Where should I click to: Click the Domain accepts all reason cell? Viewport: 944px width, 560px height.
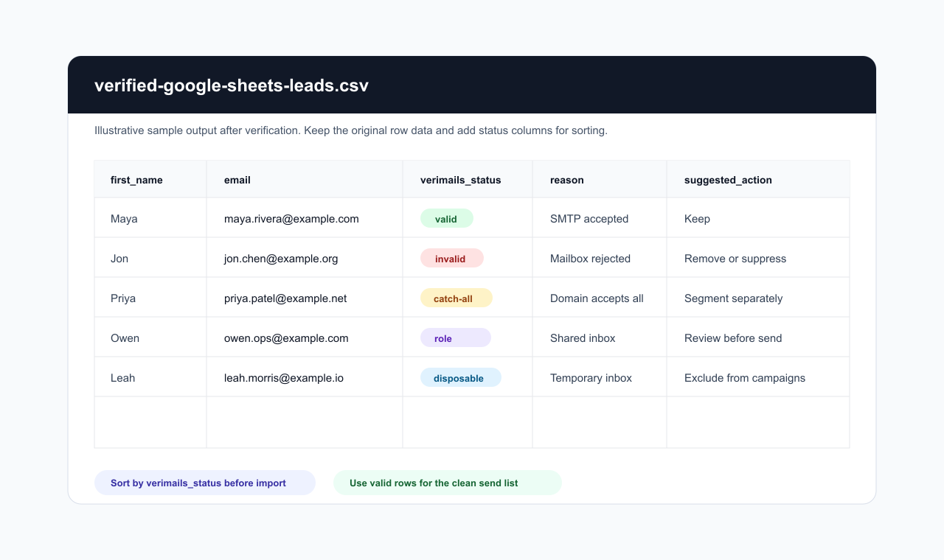[x=600, y=298]
